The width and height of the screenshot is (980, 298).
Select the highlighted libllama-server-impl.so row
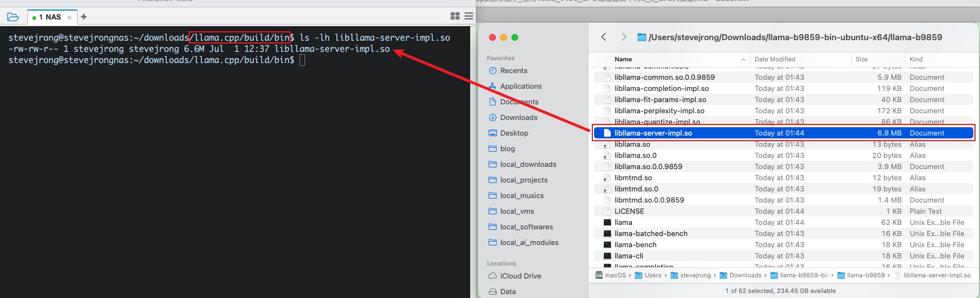(784, 133)
